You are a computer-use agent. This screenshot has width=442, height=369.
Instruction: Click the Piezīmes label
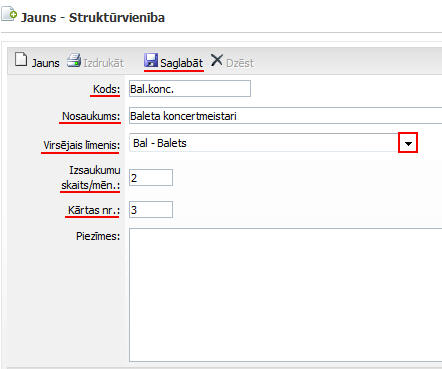click(x=98, y=236)
